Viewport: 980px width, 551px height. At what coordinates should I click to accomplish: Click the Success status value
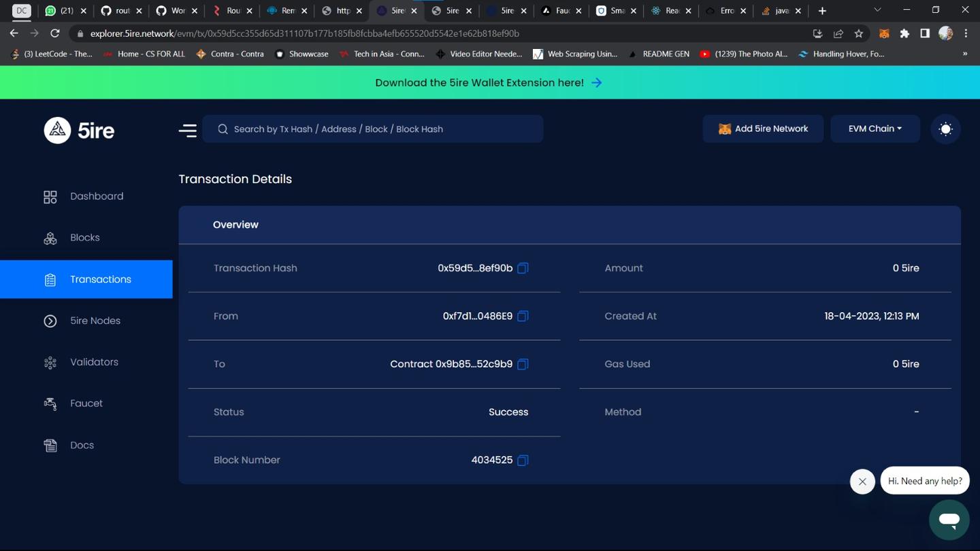tap(508, 412)
